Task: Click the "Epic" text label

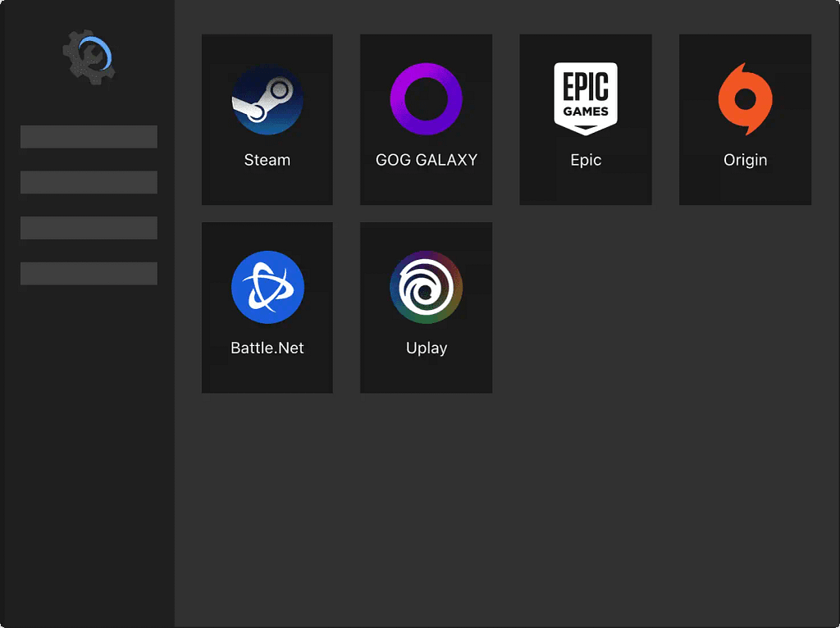Action: click(586, 160)
